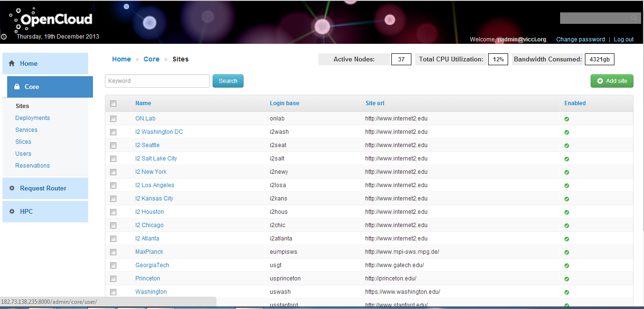
Task: Click the enabled checkmark for MaxPlanck row
Action: click(x=567, y=252)
